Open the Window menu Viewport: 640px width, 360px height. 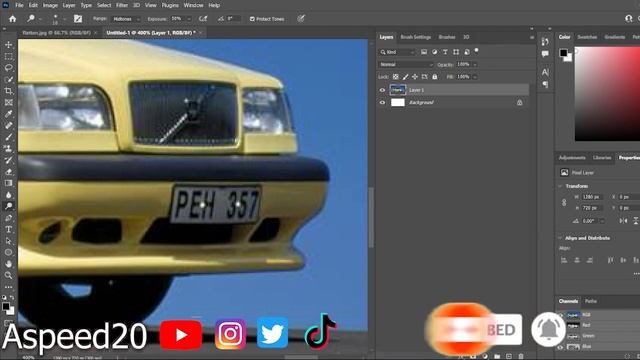[x=193, y=5]
